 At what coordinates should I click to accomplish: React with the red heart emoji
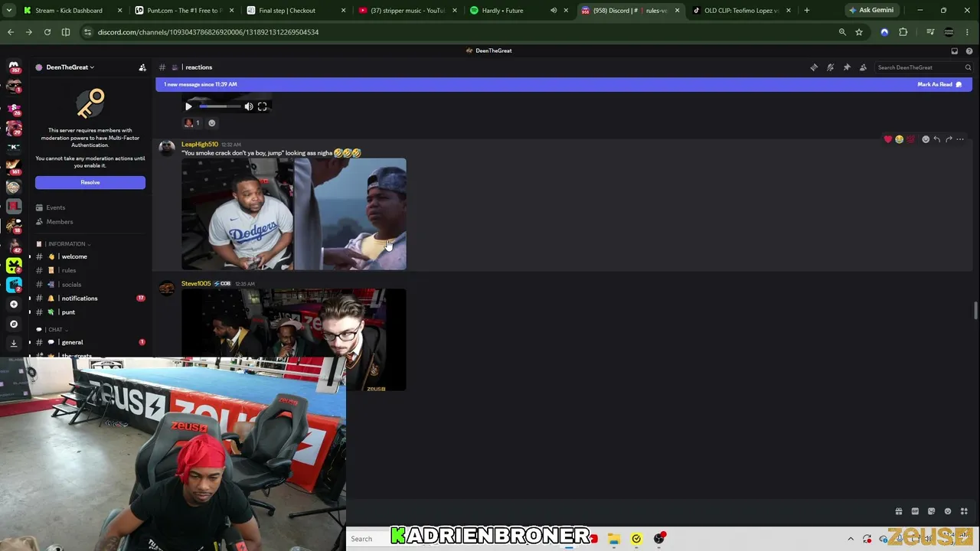[x=888, y=139]
